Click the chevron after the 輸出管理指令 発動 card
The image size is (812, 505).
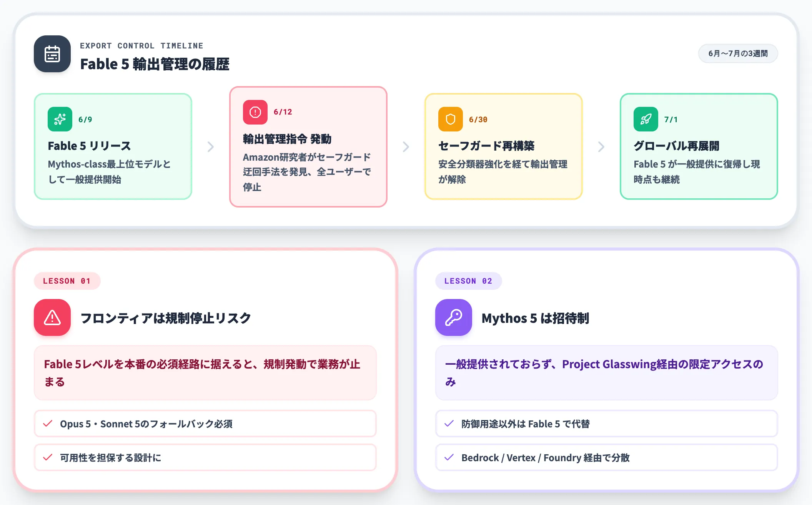[406, 147]
